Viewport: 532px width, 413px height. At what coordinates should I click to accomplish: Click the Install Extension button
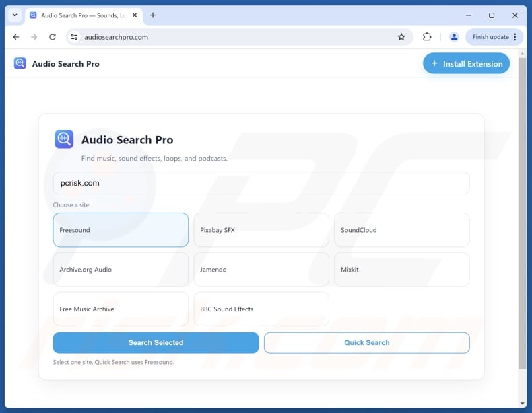click(466, 63)
